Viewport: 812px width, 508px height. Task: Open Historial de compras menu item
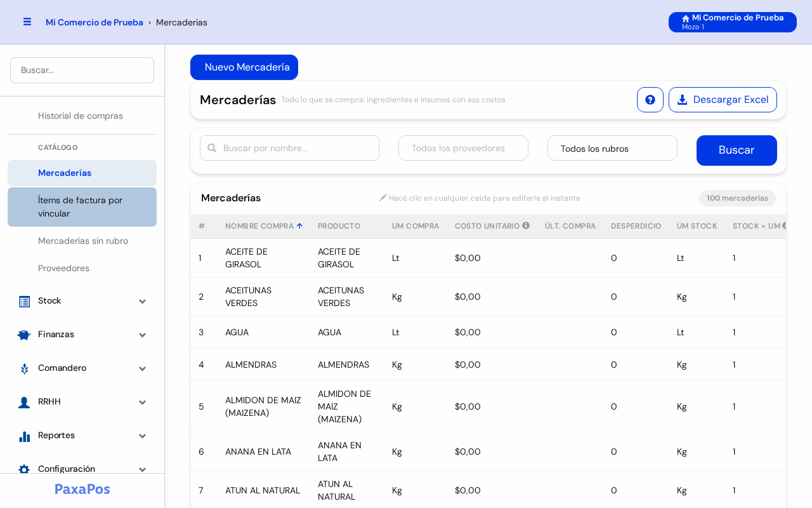82,116
